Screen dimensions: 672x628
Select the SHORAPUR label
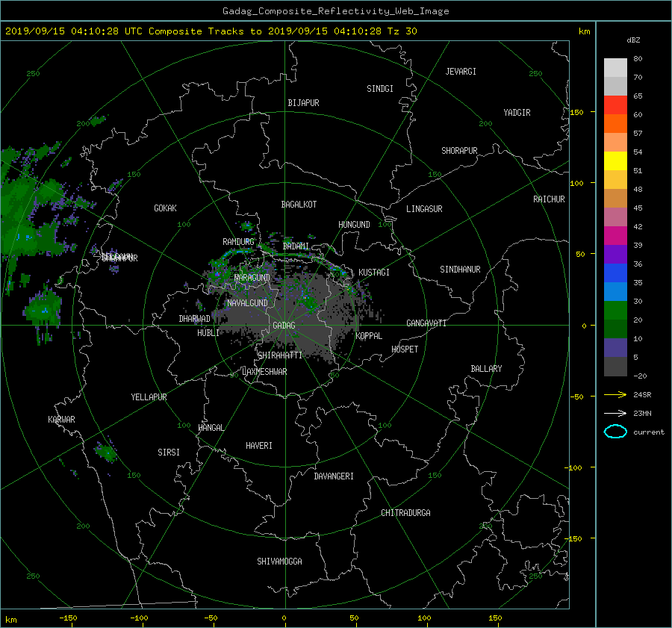tap(459, 151)
